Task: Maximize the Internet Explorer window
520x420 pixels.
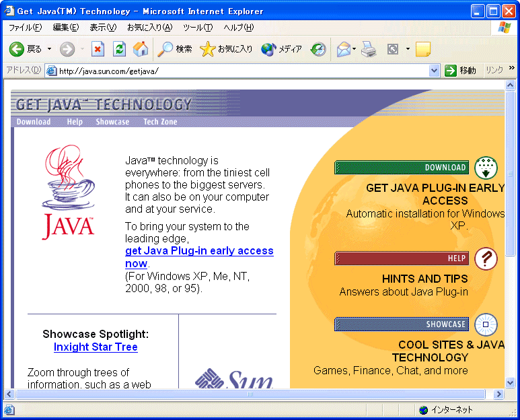Action: [x=493, y=11]
